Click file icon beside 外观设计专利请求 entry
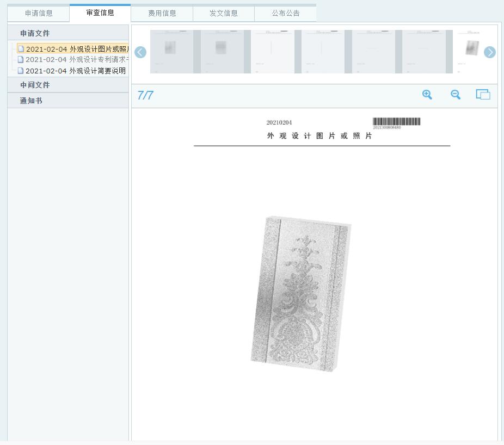 (x=21, y=60)
